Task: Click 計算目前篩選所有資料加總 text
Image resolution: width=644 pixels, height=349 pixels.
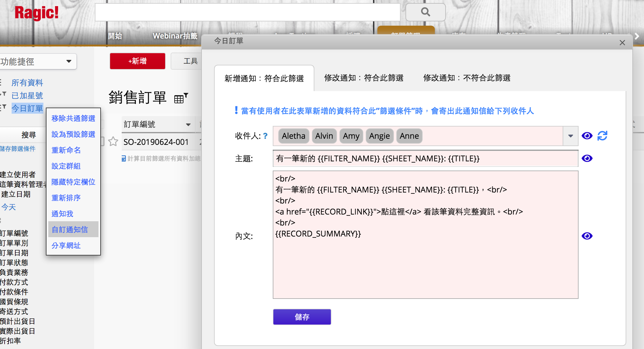Action: click(x=164, y=159)
